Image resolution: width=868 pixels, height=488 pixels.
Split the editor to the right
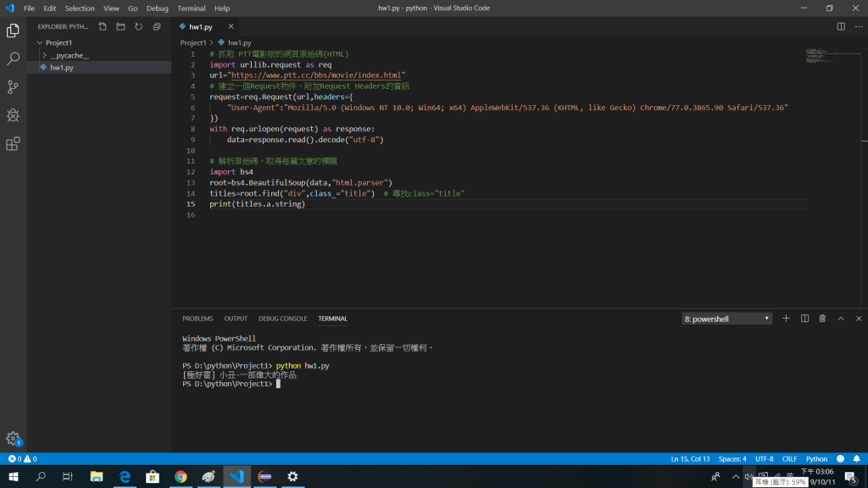pos(841,26)
